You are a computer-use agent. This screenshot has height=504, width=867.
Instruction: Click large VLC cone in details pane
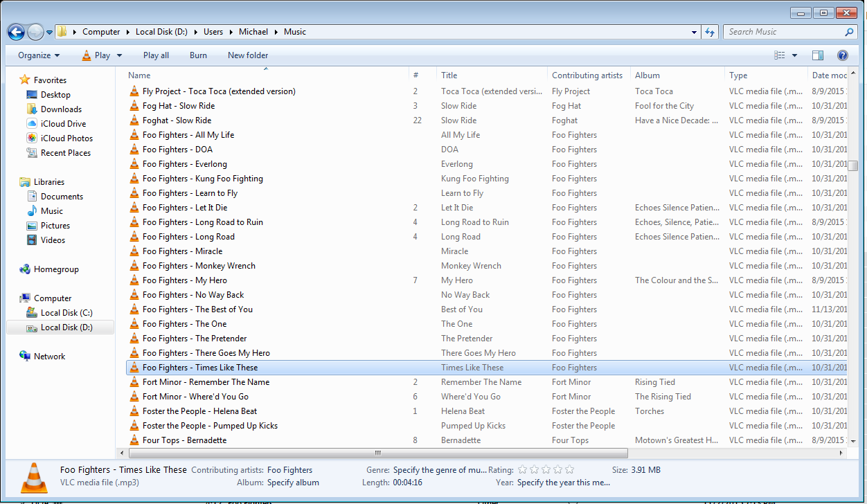[33, 478]
